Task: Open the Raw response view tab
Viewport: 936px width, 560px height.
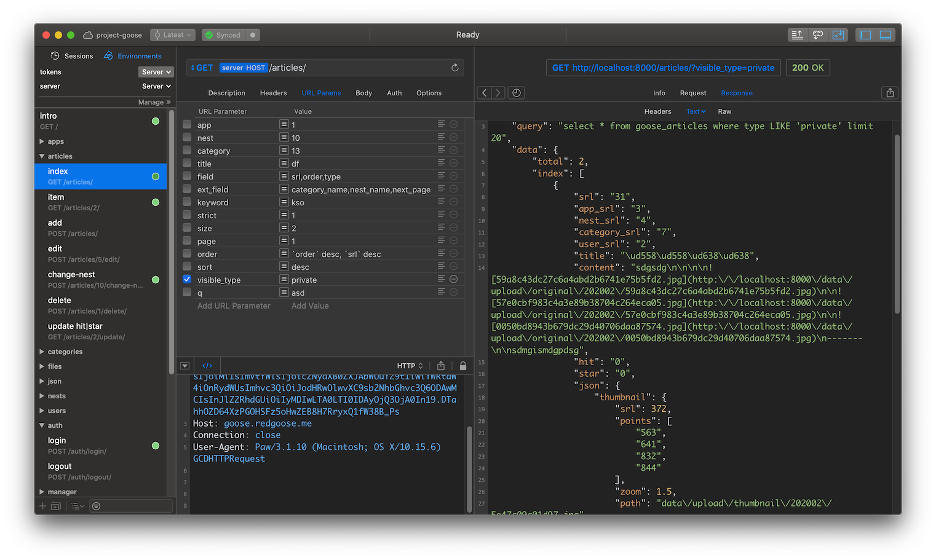Action: coord(724,111)
